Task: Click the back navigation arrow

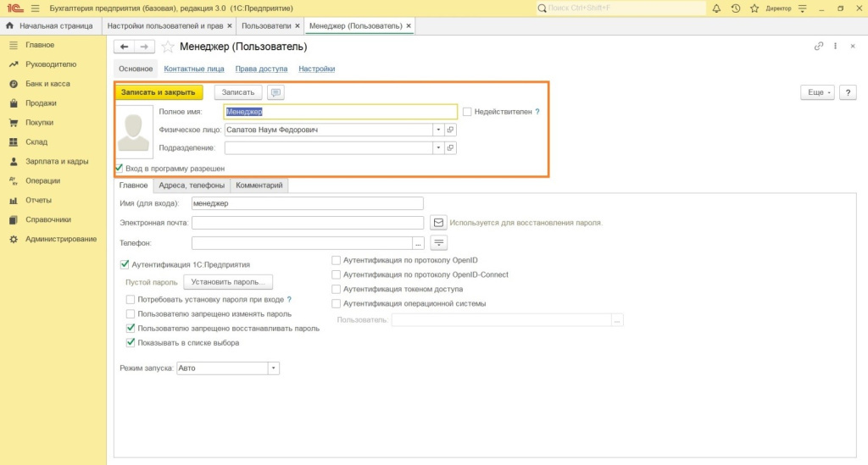Action: coord(125,47)
